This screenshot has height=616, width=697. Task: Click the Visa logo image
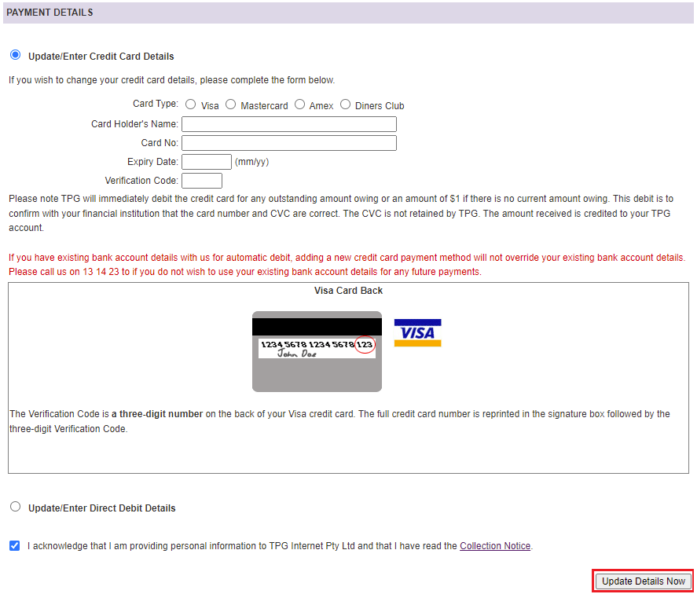tap(417, 333)
